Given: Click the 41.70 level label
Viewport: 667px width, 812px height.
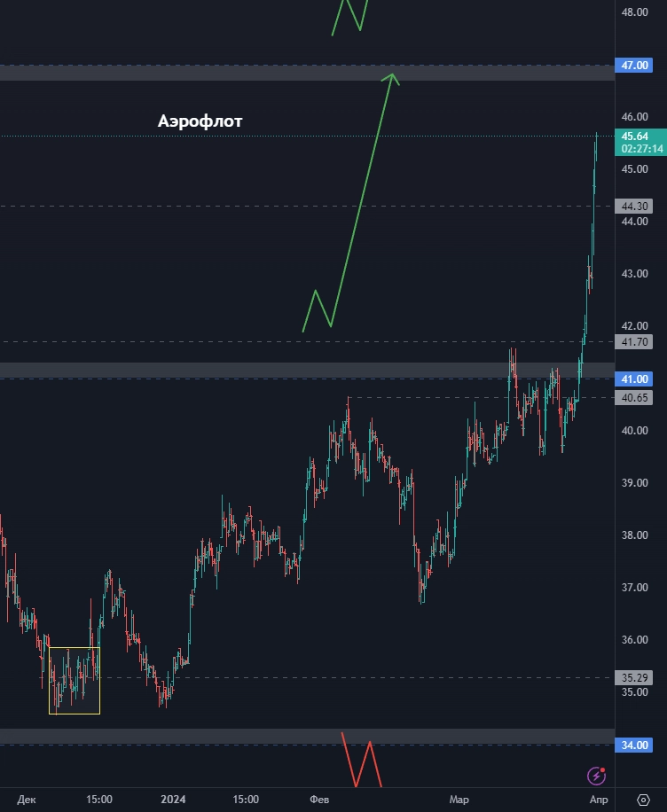Looking at the screenshot, I should tap(636, 341).
